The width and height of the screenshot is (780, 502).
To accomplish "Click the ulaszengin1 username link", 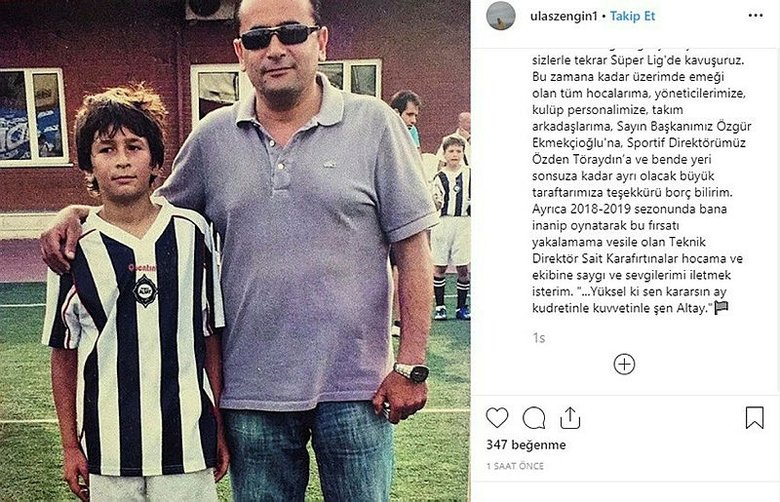I will click(563, 16).
